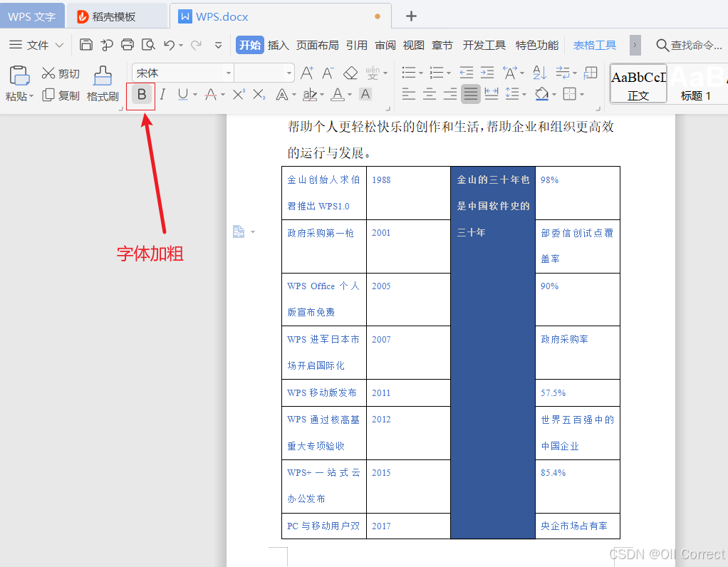Image resolution: width=728 pixels, height=567 pixels.
Task: Click 剪切 (Cut) button
Action: pyautogui.click(x=61, y=73)
